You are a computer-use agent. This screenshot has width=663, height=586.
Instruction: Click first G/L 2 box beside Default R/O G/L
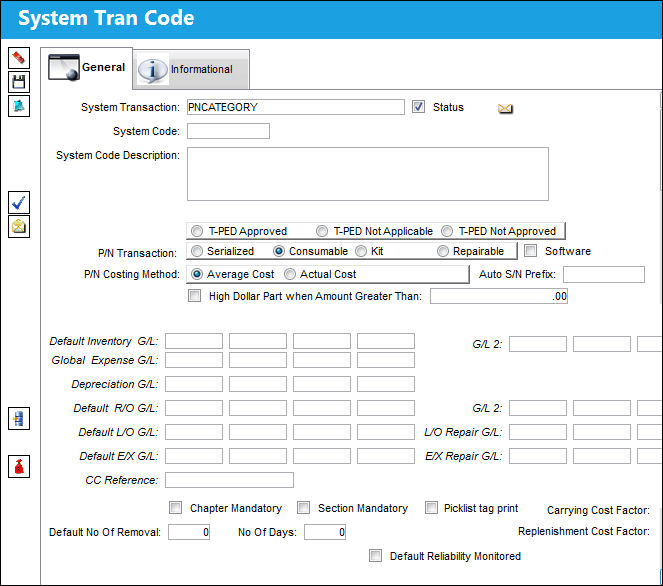tap(538, 408)
